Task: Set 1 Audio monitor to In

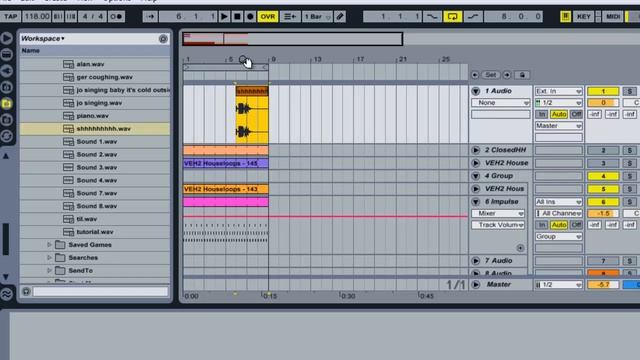Action: point(541,114)
